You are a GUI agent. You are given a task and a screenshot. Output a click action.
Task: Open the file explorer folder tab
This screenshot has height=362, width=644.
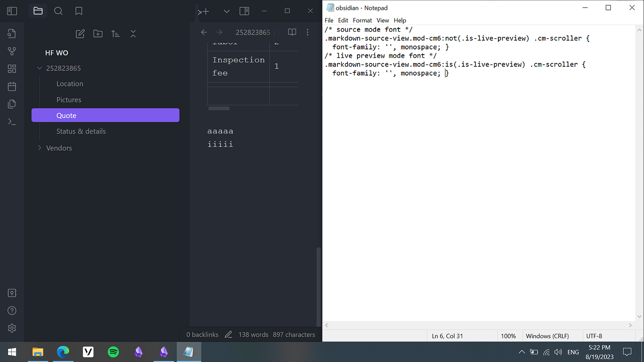pyautogui.click(x=38, y=11)
